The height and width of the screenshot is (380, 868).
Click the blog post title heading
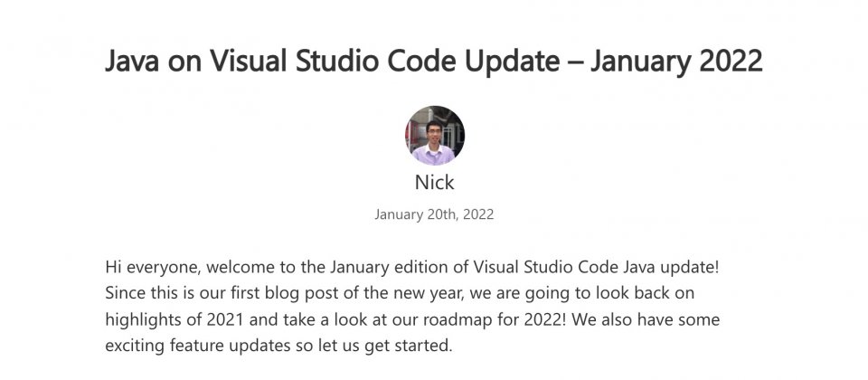coord(434,61)
